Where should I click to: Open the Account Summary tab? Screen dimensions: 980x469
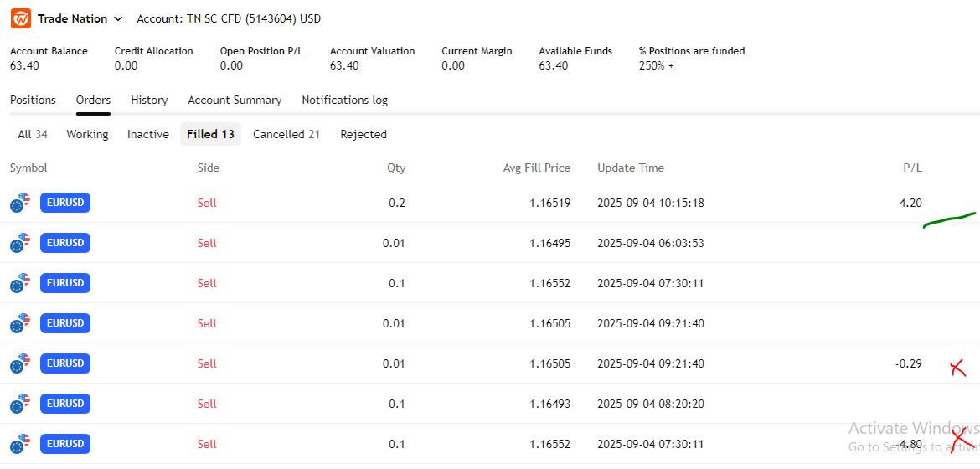coord(235,100)
